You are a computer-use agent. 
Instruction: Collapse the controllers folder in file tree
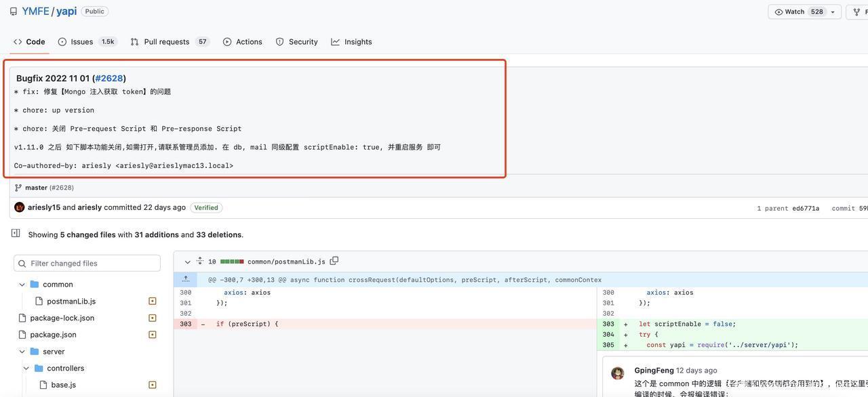26,369
